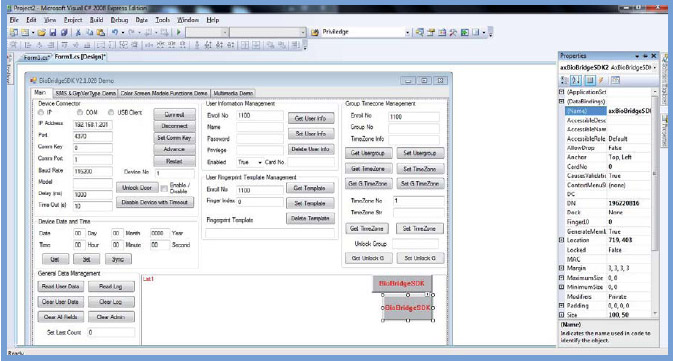This screenshot has height=362, width=674.
Task: Open the Toolbox via hammer-and-wrench icon
Action: click(x=453, y=32)
